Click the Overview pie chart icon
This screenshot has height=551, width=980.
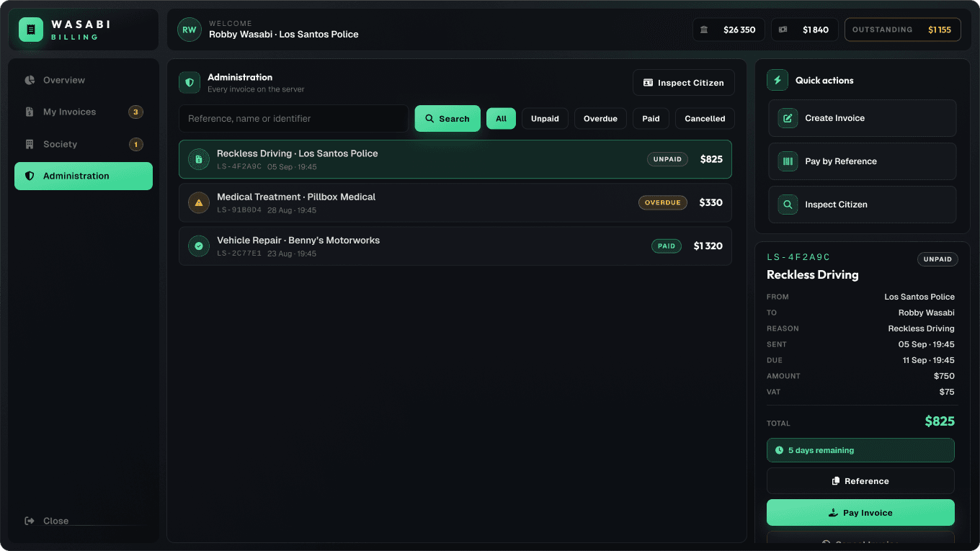click(30, 80)
